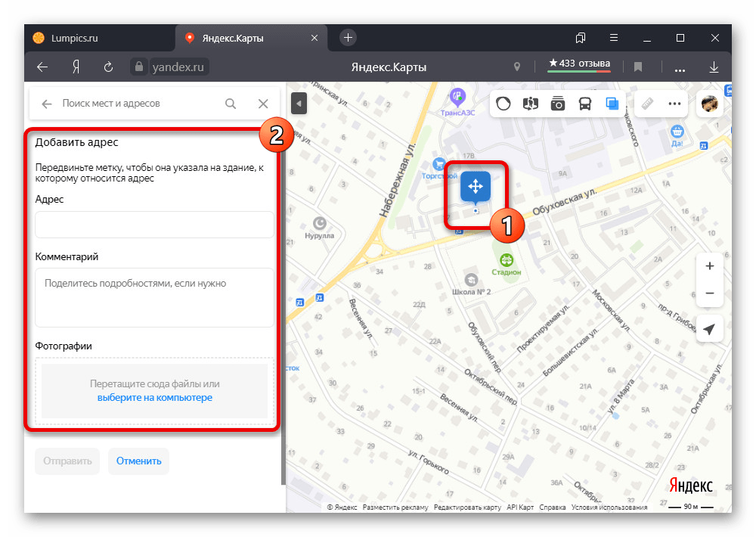
Task: Click the traffic layer icon on map
Action: 504,104
